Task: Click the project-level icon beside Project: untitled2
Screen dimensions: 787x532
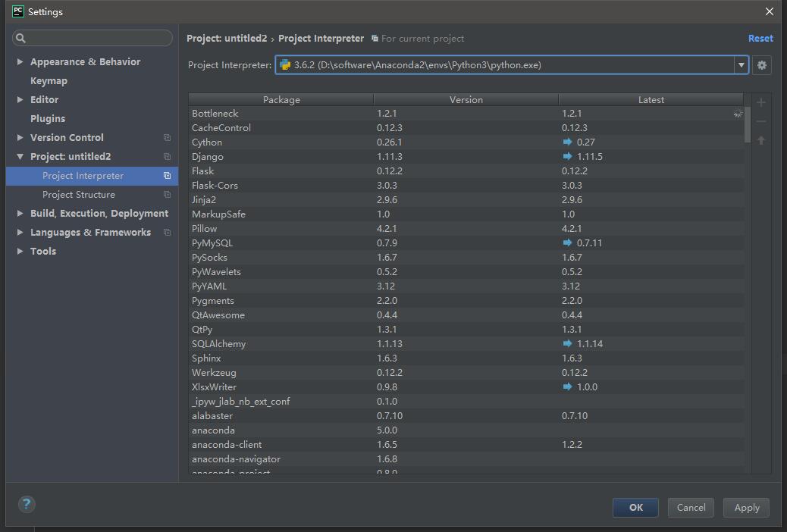Action: pyautogui.click(x=167, y=157)
